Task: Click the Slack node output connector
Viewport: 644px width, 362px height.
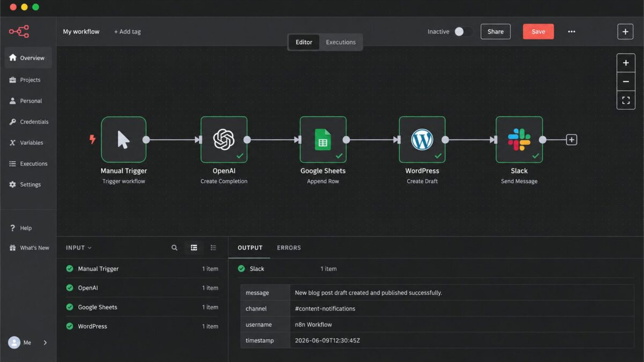Action: tap(542, 140)
